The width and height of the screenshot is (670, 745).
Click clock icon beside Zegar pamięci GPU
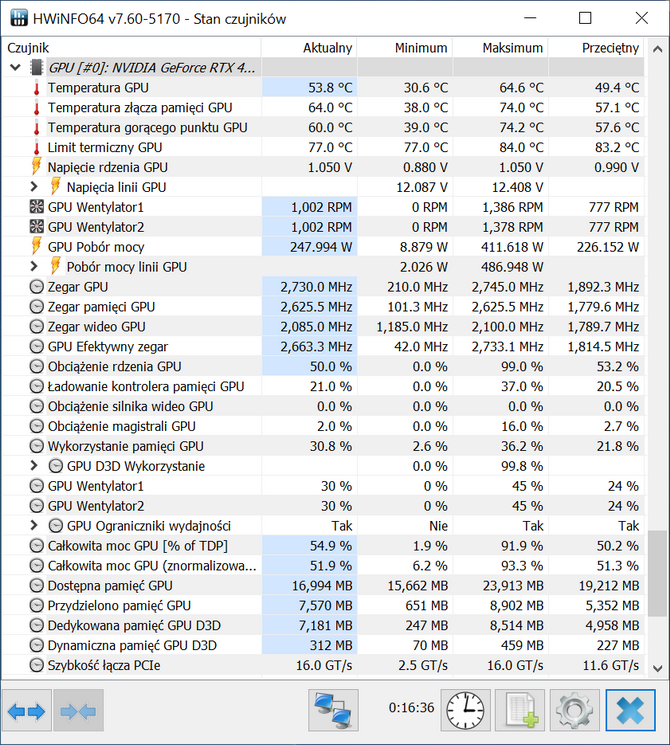[x=37, y=307]
